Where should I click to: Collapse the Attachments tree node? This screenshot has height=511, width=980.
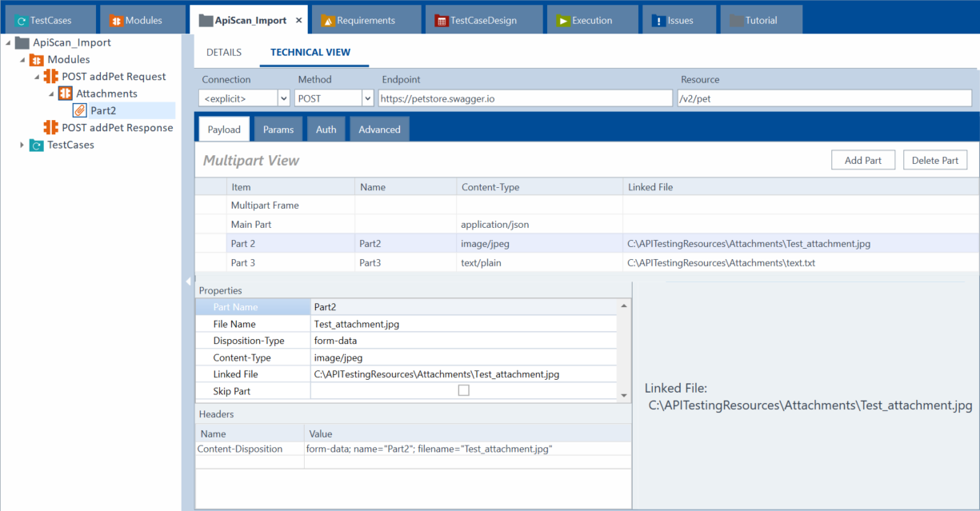51,94
